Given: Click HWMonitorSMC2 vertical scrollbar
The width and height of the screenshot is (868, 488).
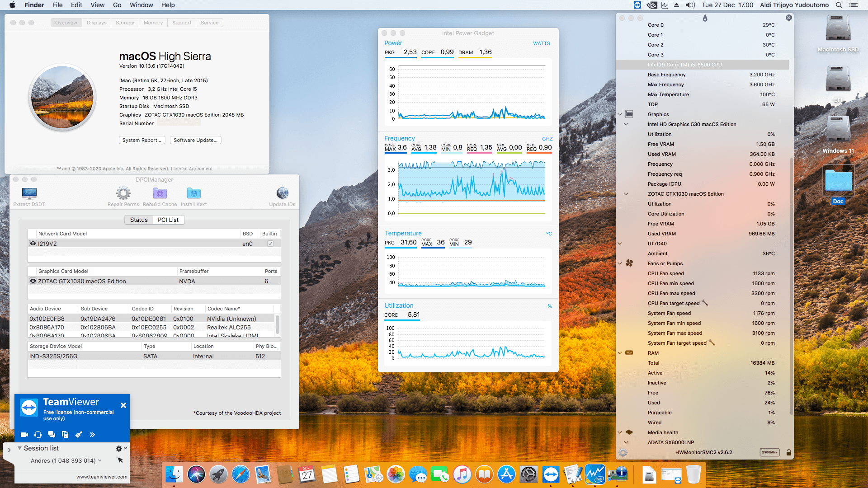Looking at the screenshot, I should [x=791, y=286].
